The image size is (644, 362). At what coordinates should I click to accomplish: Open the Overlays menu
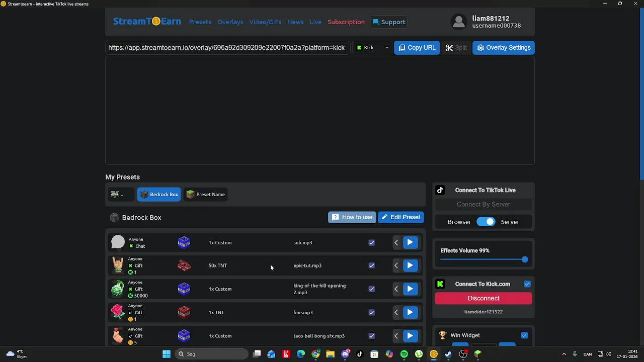coord(230,22)
